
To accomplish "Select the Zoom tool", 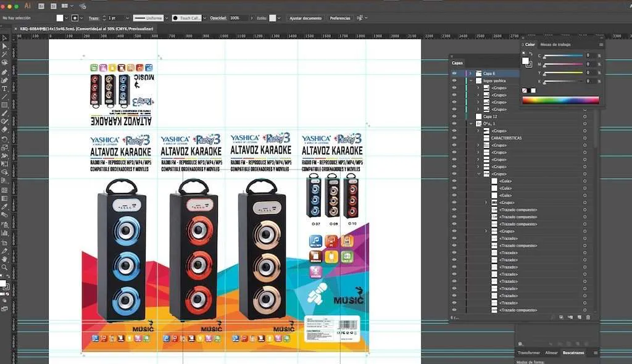I will pos(4,267).
